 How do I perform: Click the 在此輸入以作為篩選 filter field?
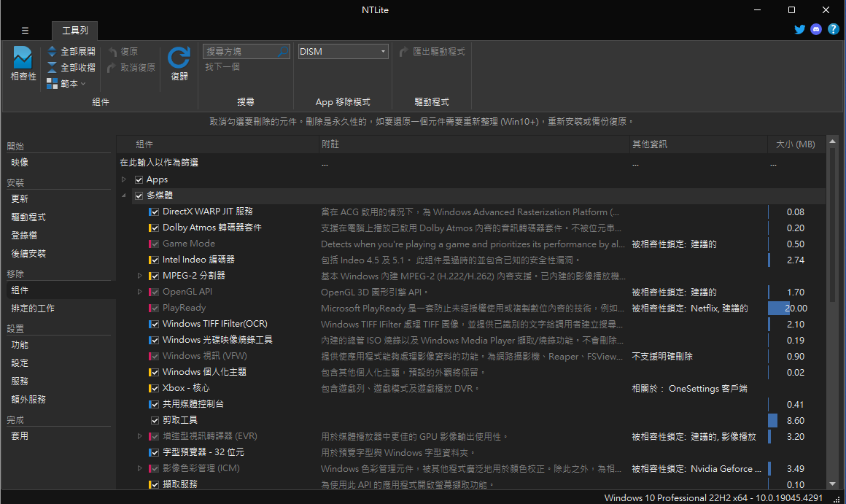(x=219, y=163)
